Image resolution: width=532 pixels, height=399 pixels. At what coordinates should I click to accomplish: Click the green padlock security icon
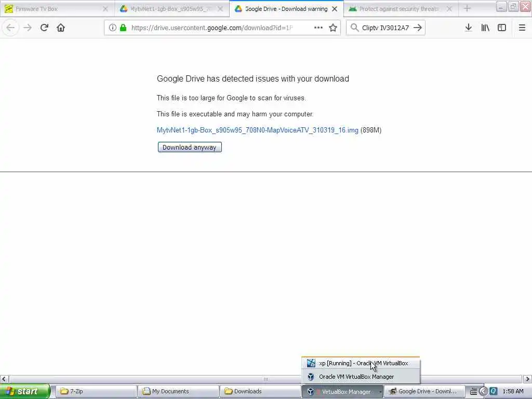(123, 28)
